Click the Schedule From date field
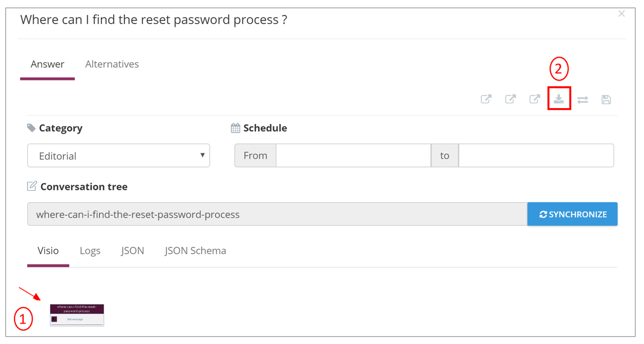The width and height of the screenshot is (644, 344). [x=353, y=155]
